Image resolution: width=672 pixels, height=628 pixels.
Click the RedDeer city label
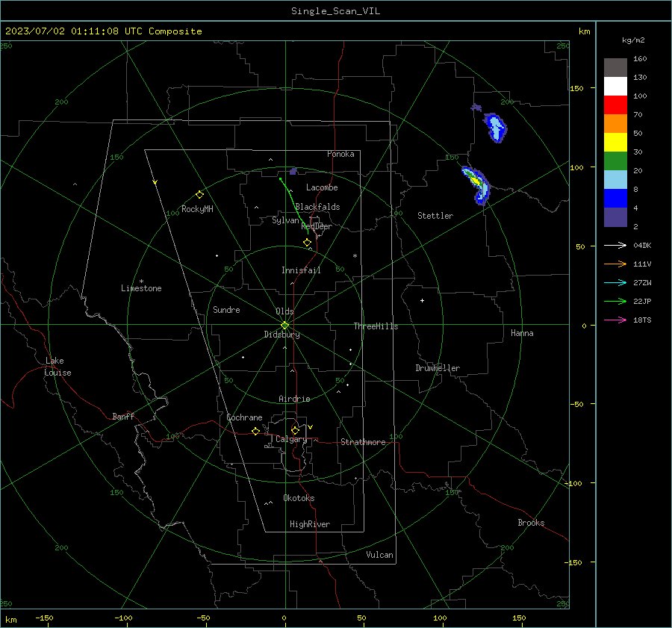click(x=317, y=226)
